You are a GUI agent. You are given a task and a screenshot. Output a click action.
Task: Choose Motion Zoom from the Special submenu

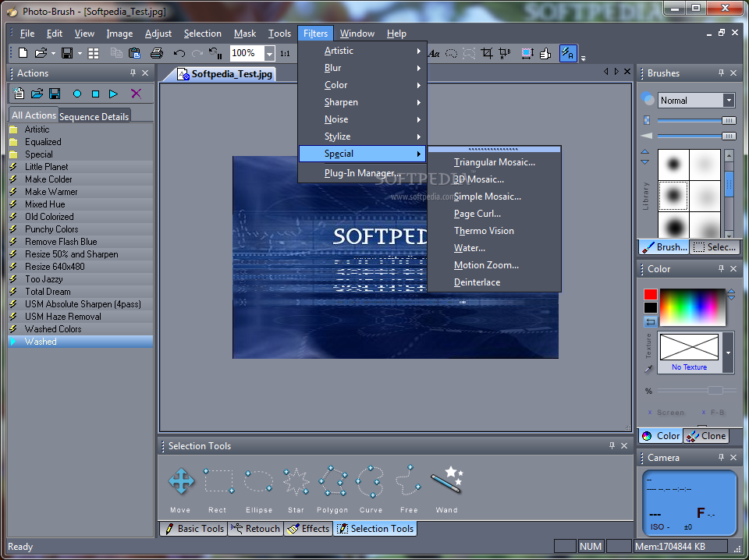(495, 265)
